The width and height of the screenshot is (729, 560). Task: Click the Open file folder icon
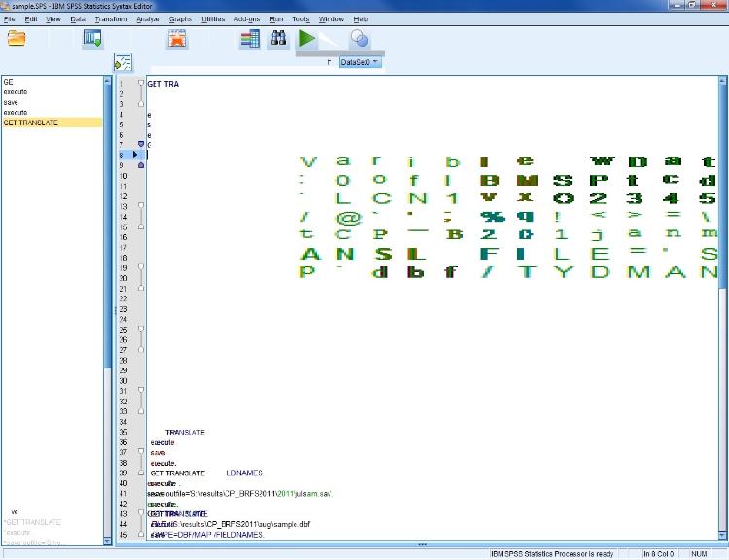pyautogui.click(x=17, y=39)
